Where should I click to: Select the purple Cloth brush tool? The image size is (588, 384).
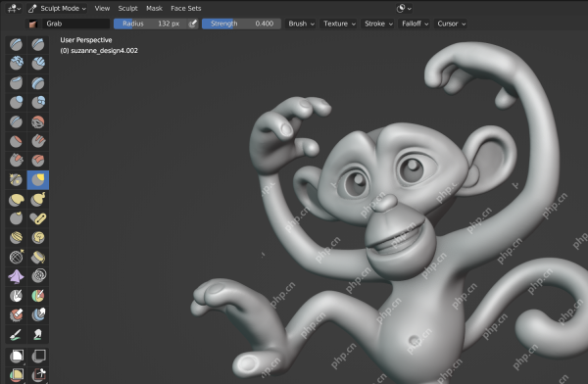point(16,276)
